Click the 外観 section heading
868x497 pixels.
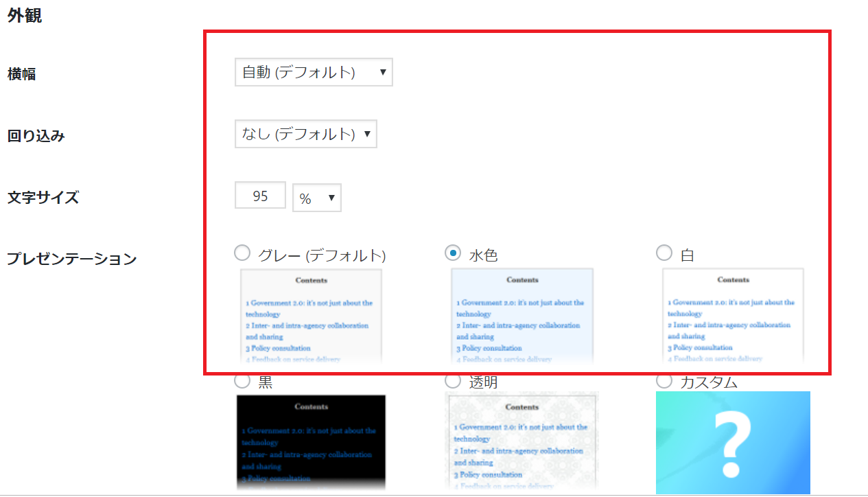click(25, 16)
